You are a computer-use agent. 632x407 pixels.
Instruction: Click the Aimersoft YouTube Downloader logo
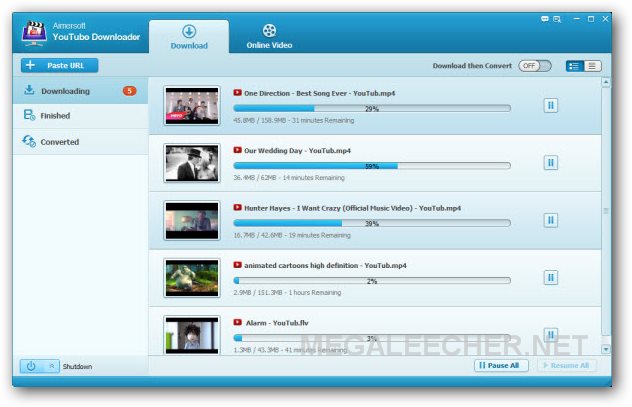coord(34,33)
